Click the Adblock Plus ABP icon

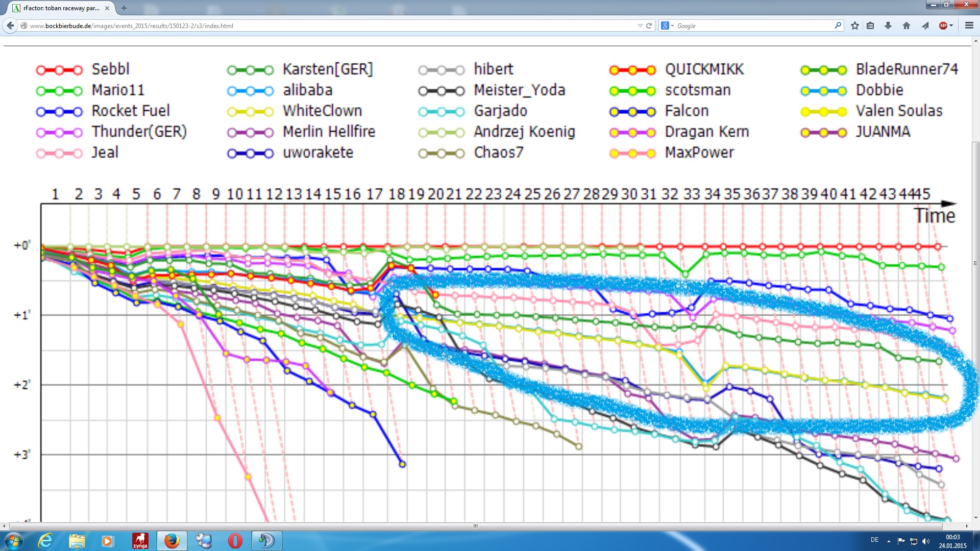pyautogui.click(x=943, y=26)
